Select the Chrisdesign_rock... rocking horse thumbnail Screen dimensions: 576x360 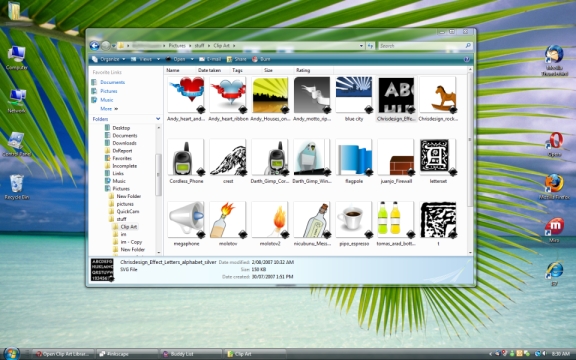(438, 95)
